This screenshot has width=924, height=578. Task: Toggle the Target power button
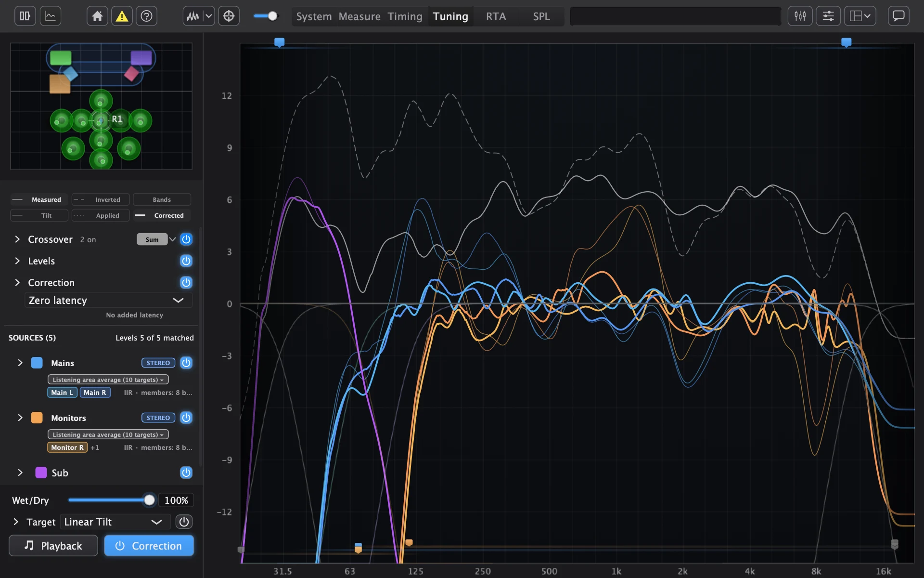(184, 522)
